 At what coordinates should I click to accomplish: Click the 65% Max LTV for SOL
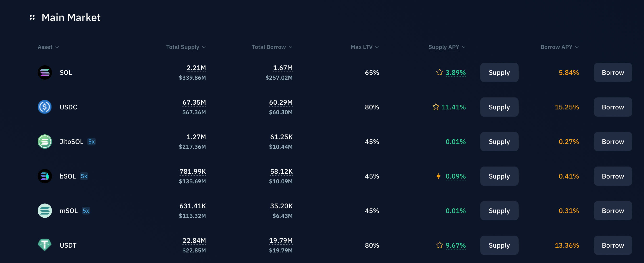click(x=372, y=72)
